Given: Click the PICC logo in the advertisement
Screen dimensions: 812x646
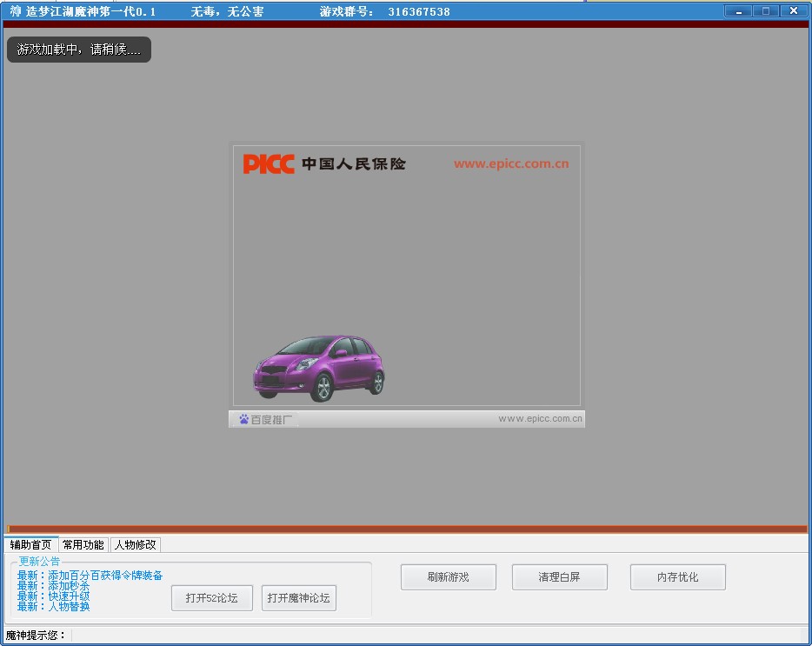Looking at the screenshot, I should (x=269, y=163).
